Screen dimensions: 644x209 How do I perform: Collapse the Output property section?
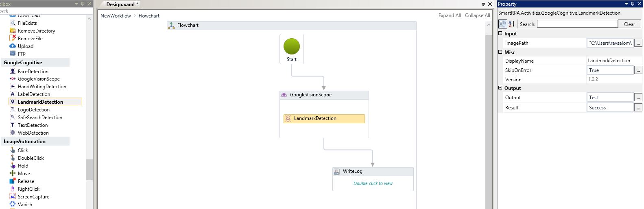pos(500,88)
